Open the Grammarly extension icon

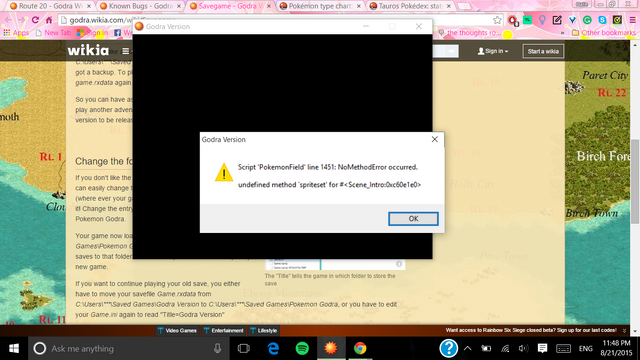(587, 20)
